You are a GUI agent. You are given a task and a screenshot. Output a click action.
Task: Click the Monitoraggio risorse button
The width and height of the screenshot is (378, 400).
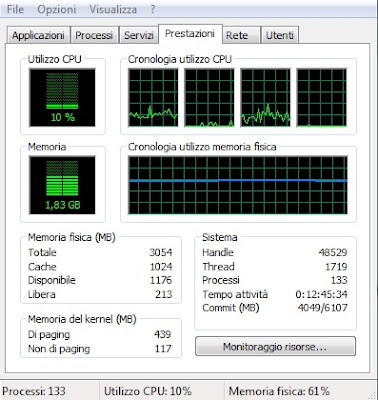pos(275,347)
